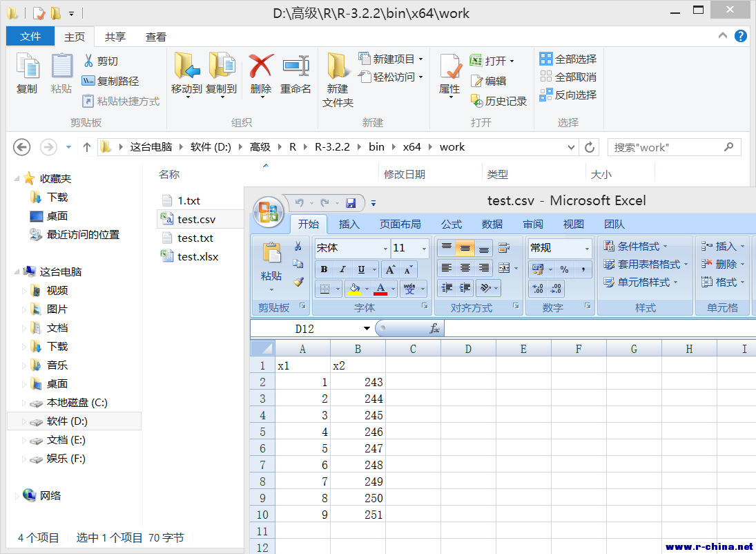Click Select all in Explorer ribbon
The width and height of the screenshot is (756, 554).
(x=568, y=59)
